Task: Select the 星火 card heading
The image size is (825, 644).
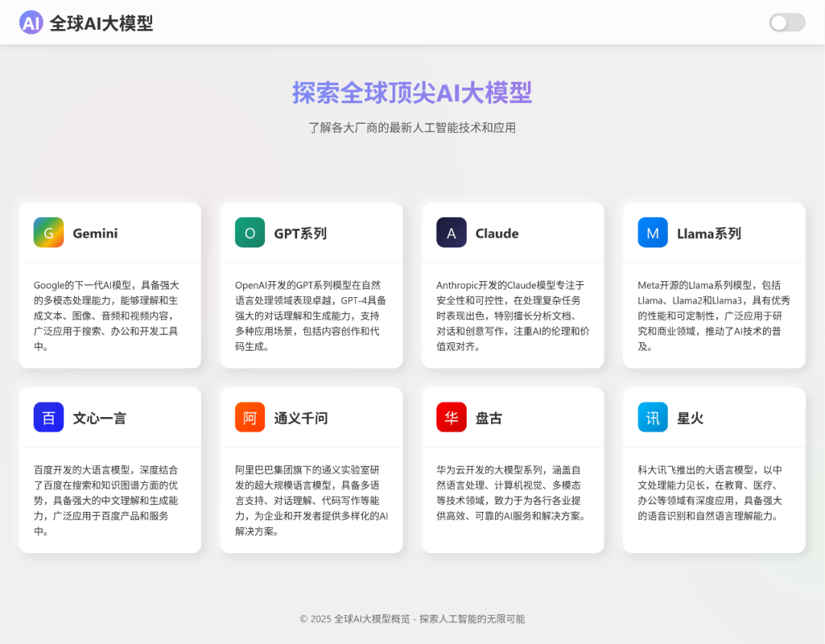Action: [x=691, y=417]
